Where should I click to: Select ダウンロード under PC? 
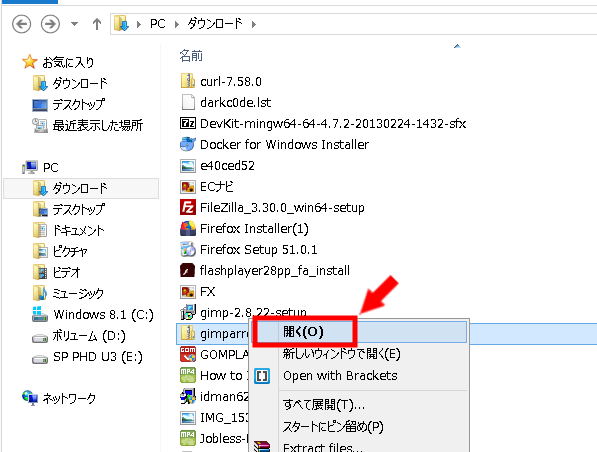80,188
